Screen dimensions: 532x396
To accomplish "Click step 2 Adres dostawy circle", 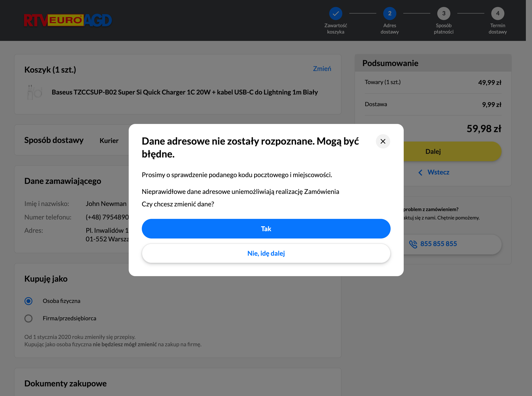I will pyautogui.click(x=389, y=13).
